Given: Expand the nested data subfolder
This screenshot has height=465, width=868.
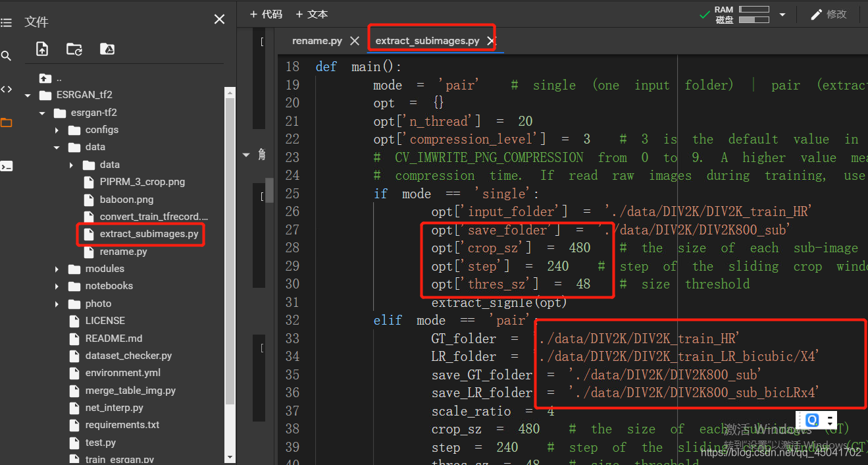Looking at the screenshot, I should point(71,165).
